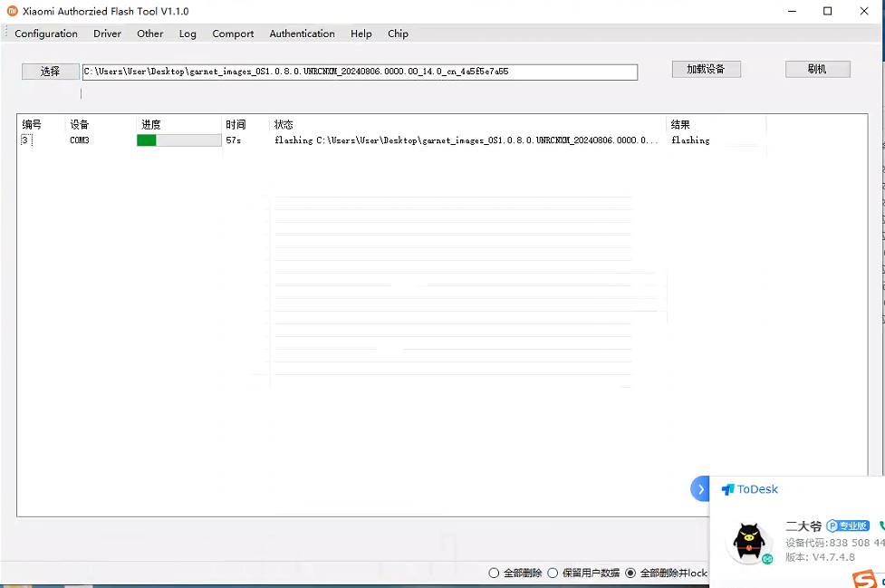The height and width of the screenshot is (588, 885).
Task: Click the 进度 column header
Action: click(150, 125)
